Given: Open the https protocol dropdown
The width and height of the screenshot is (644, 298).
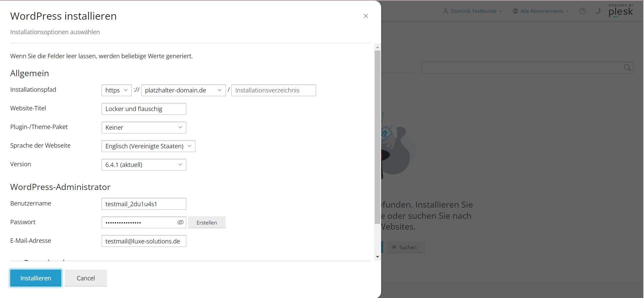Looking at the screenshot, I should 117,90.
